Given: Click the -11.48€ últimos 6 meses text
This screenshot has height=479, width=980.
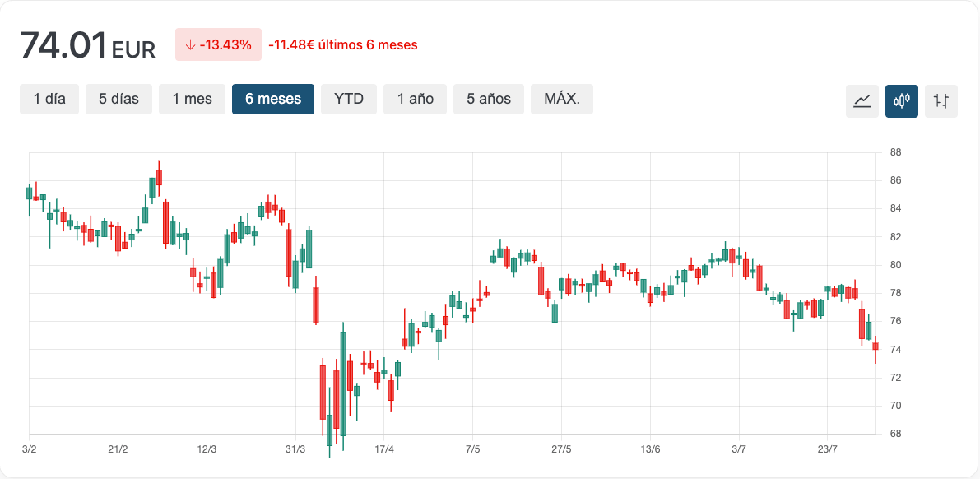Looking at the screenshot, I should 342,45.
